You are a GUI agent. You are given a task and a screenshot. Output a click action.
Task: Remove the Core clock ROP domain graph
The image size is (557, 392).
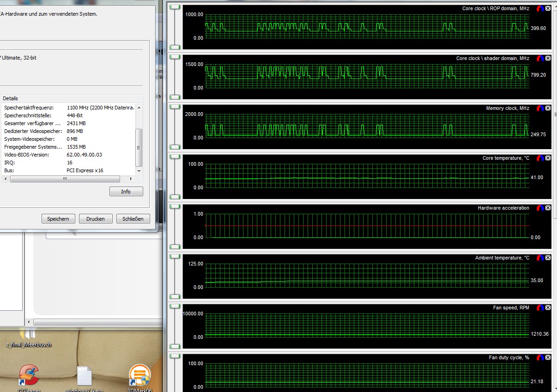548,8
